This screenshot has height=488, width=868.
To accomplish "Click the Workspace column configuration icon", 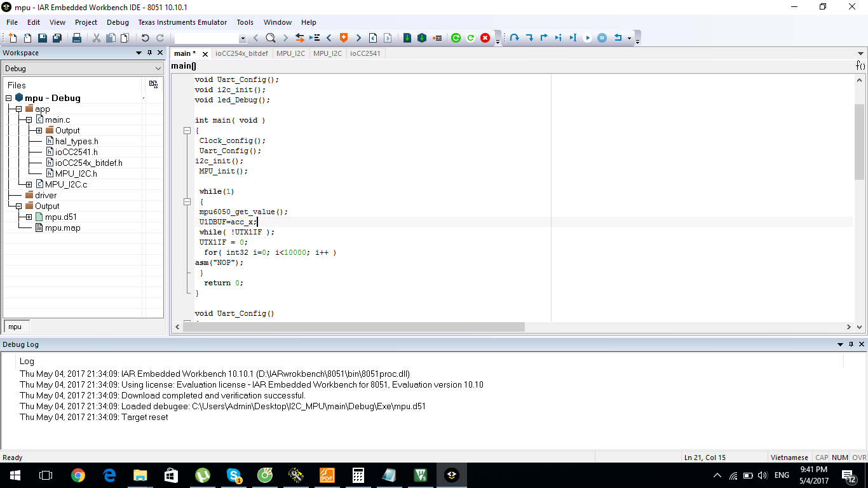I will pos(153,84).
